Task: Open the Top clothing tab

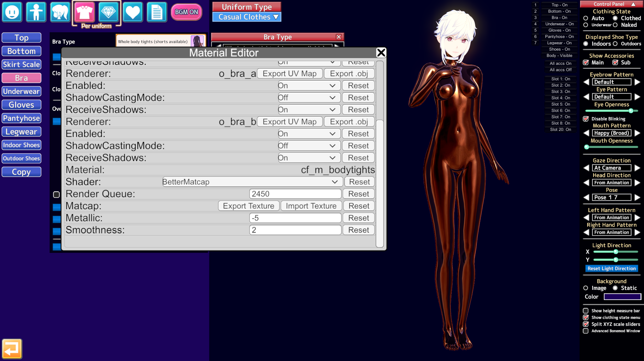Action: pyautogui.click(x=21, y=38)
